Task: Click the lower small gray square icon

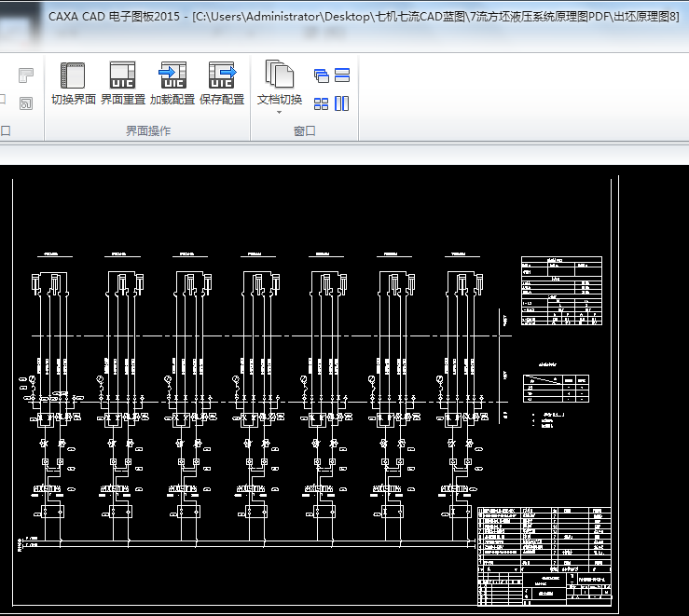Action: 26,102
